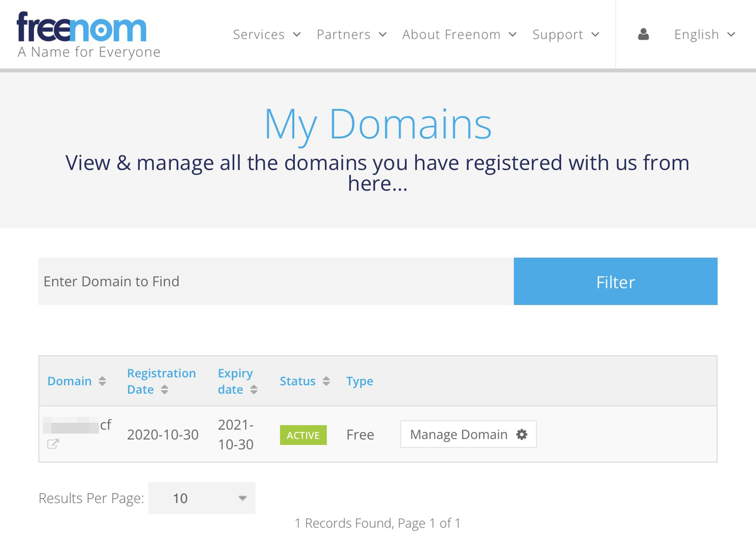Click the Manage Domain gear icon
The height and width of the screenshot is (539, 756).
pos(522,434)
